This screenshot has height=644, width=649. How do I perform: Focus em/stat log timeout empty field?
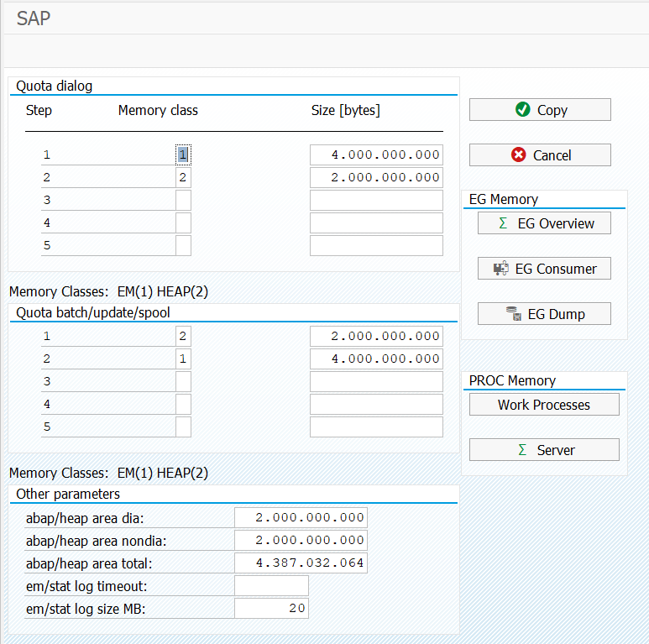[271, 585]
